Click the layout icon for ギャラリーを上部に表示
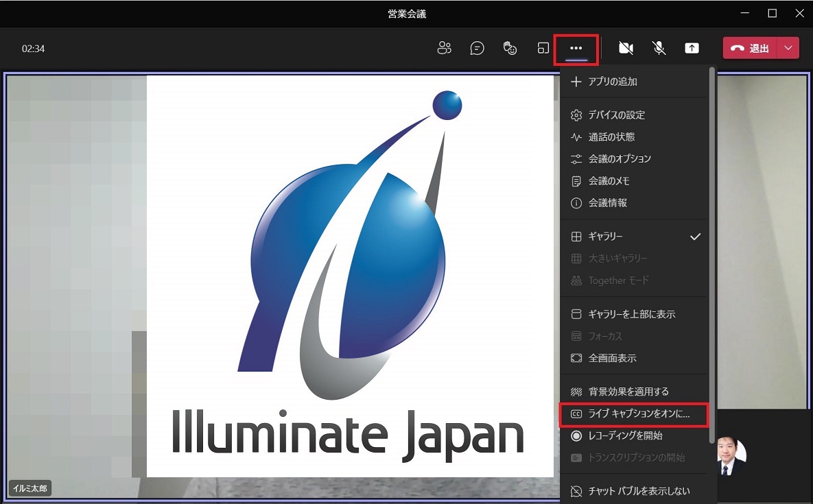The image size is (813, 504). [x=576, y=314]
